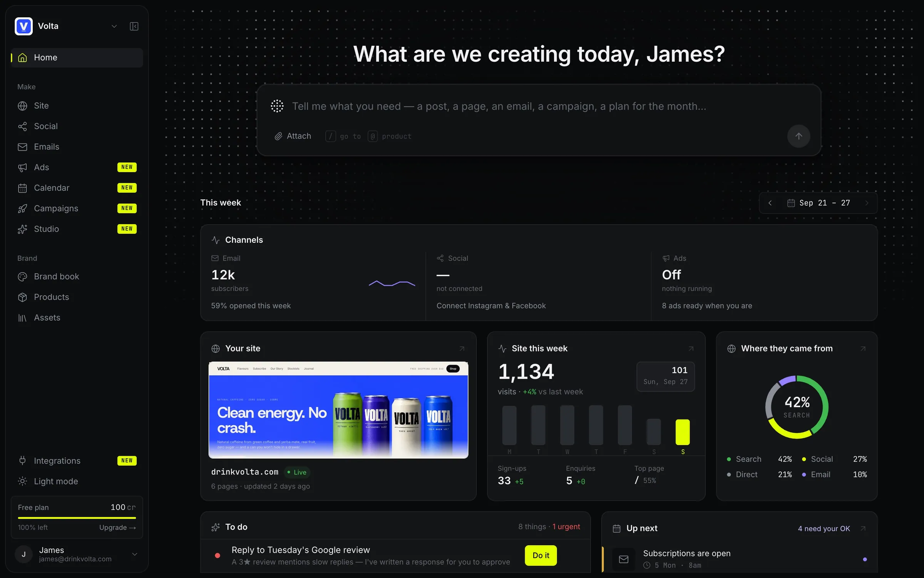This screenshot has width=924, height=578.
Task: Click the Upgrade link
Action: point(117,528)
